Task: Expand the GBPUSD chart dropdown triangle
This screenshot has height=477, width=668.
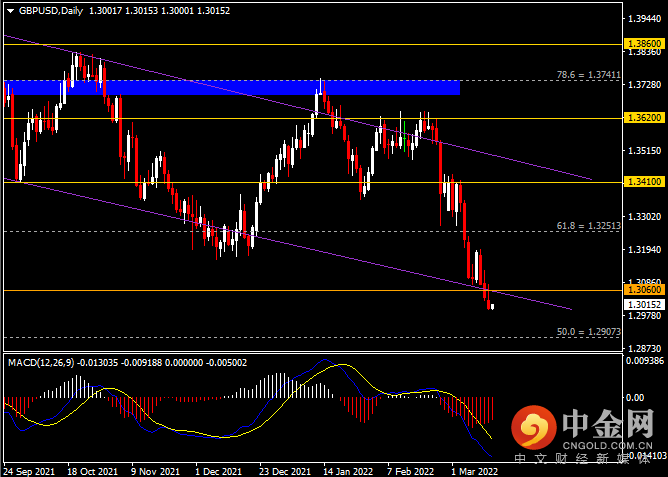Action: pos(11,11)
